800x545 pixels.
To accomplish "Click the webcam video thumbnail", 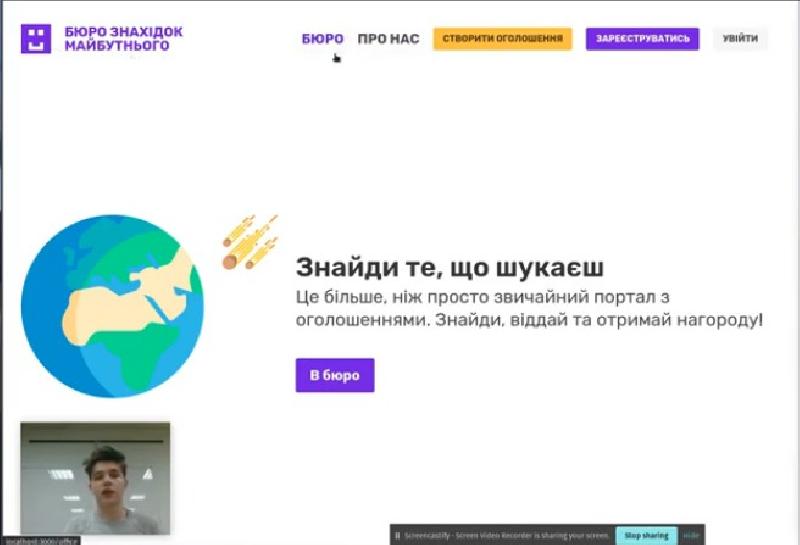I will point(95,477).
